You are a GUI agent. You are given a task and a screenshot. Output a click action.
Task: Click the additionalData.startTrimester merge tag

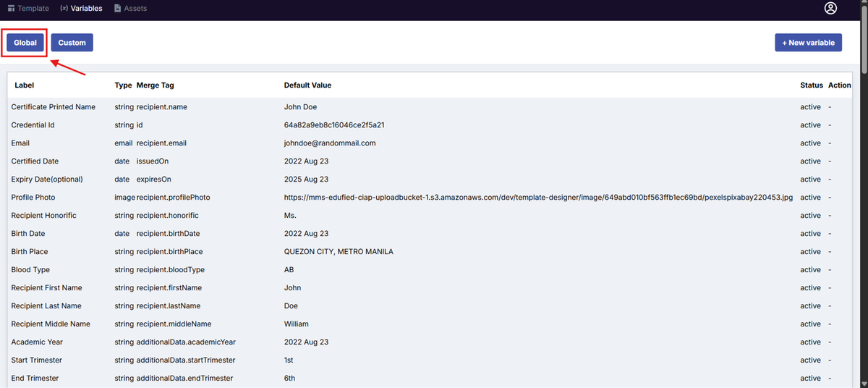tap(186, 360)
